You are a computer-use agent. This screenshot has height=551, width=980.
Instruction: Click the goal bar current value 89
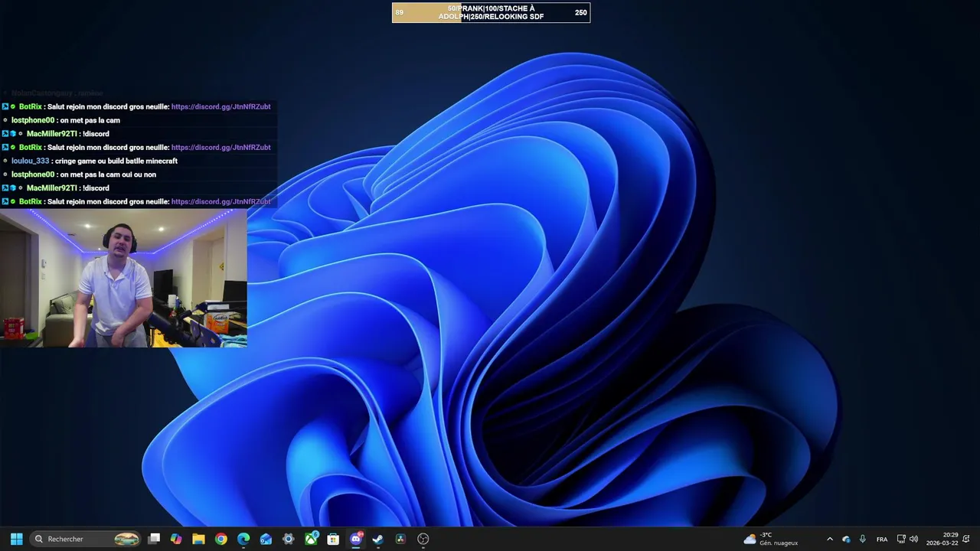399,12
